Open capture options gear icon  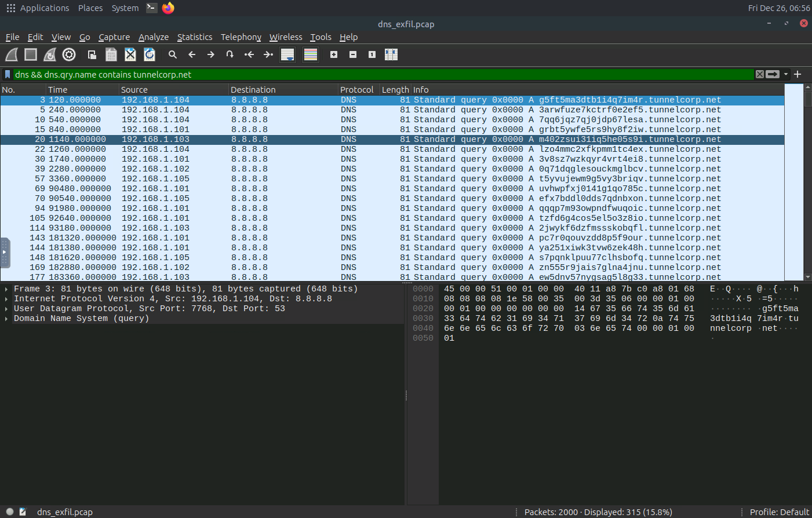point(69,54)
